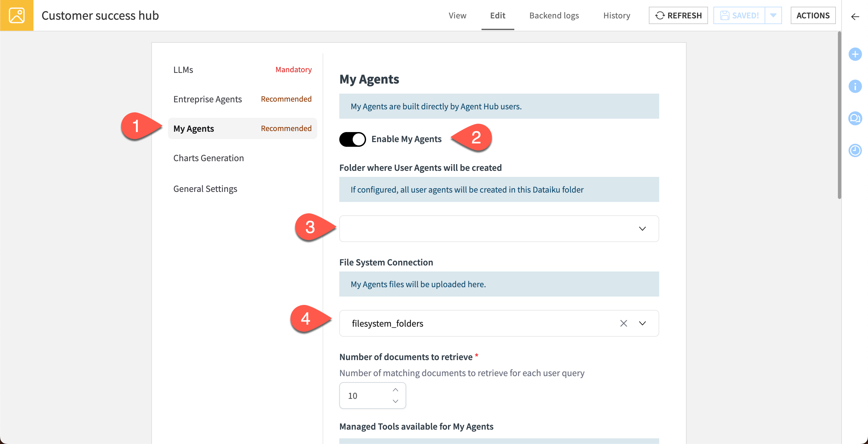Viewport: 868px width, 444px height.
Task: Click the floppy disk Saved button
Action: (x=739, y=15)
